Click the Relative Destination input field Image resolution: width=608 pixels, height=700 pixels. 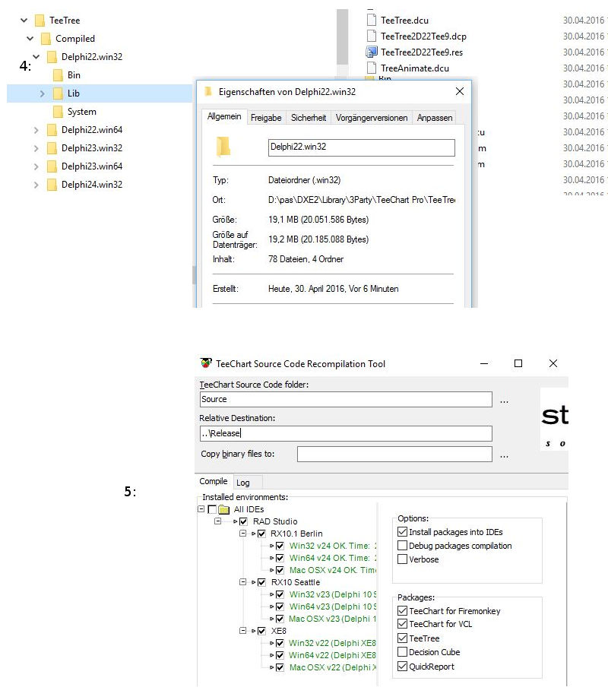tap(346, 433)
